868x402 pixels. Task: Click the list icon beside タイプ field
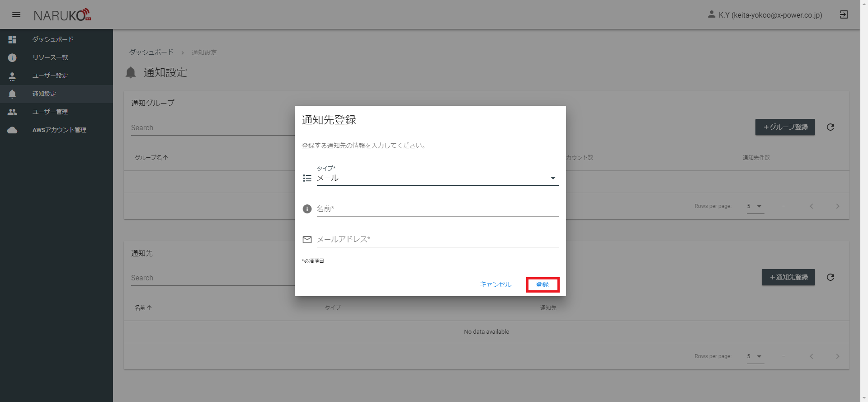(307, 178)
